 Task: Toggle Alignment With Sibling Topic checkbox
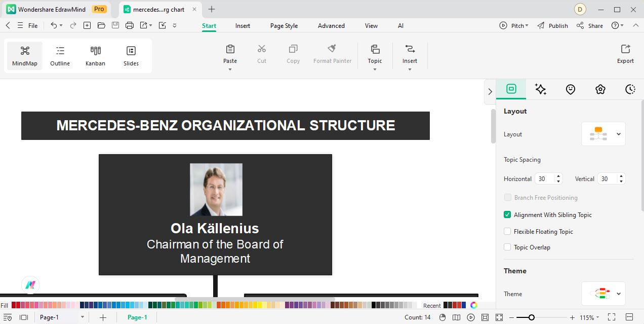tap(507, 214)
